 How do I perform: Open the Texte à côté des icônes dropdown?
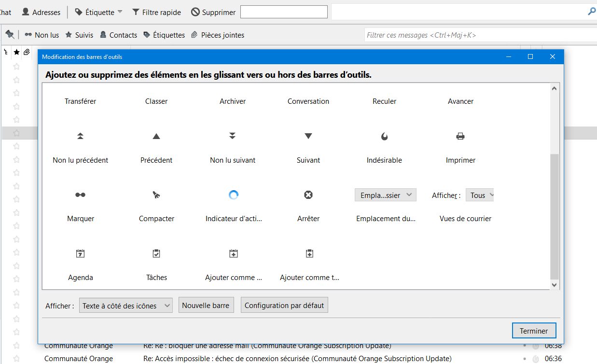(x=125, y=306)
